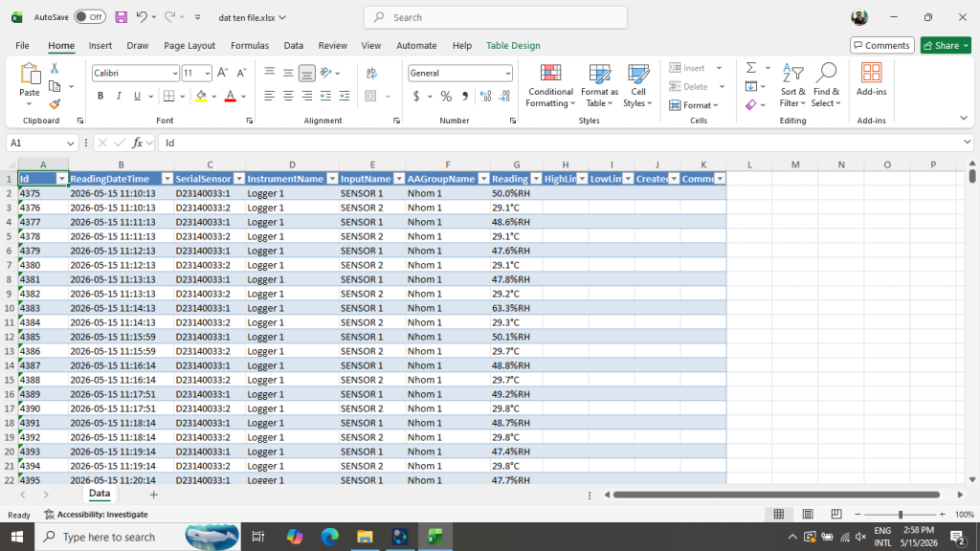Click the Search box in title bar

coord(496,17)
